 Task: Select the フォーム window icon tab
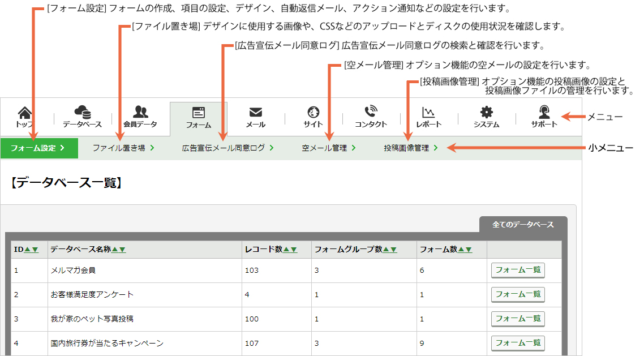[199, 118]
